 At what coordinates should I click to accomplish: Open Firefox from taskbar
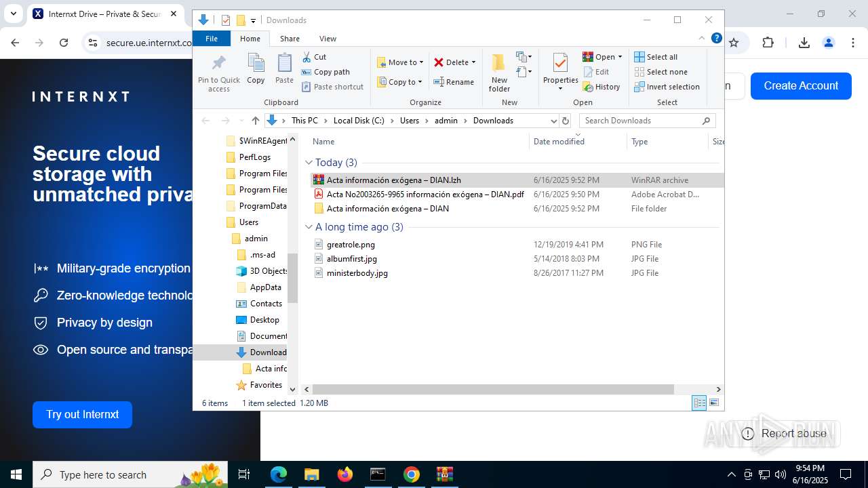click(x=344, y=474)
